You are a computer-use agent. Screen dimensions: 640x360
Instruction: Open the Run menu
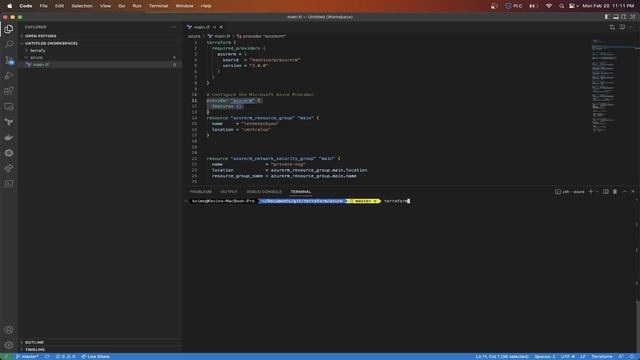point(137,6)
